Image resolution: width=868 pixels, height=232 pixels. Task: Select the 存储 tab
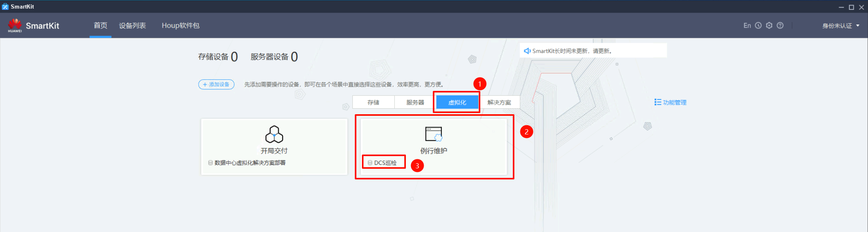tap(373, 102)
